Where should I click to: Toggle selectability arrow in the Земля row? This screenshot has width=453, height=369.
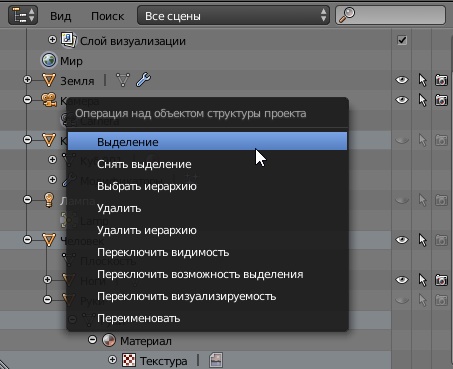(x=422, y=80)
